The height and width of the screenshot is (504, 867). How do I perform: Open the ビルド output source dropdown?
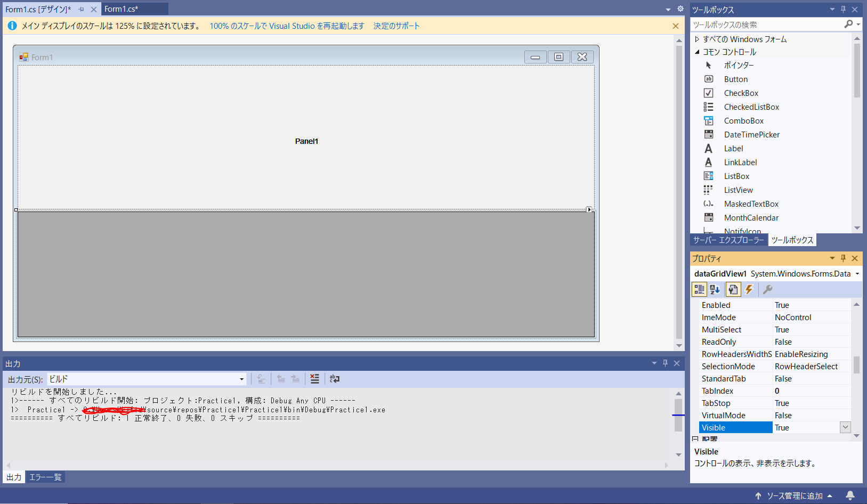tap(241, 379)
